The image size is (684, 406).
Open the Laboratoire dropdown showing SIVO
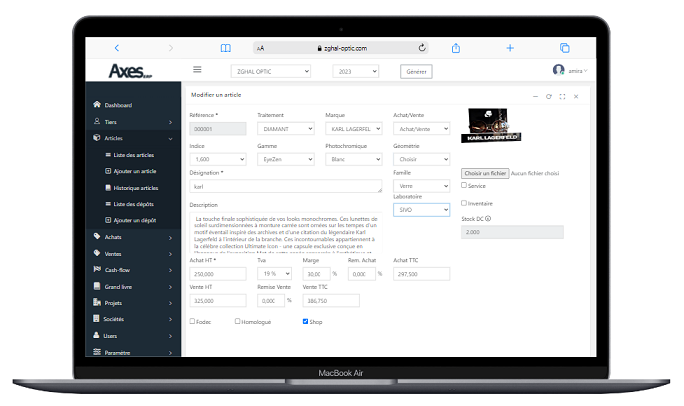click(x=421, y=210)
